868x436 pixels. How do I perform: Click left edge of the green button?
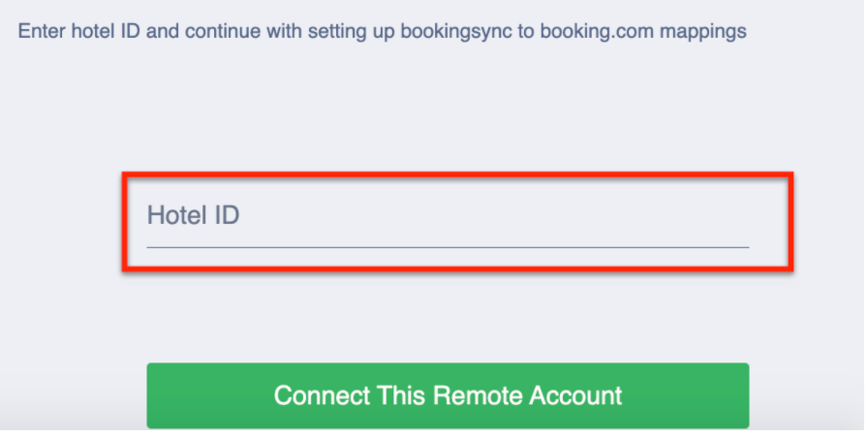coord(157,395)
